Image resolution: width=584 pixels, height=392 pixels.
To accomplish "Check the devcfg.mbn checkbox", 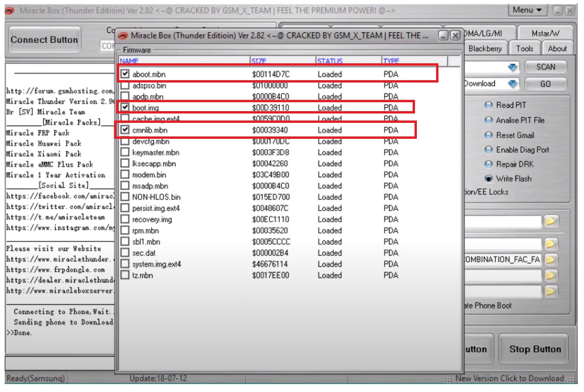I will pyautogui.click(x=125, y=141).
